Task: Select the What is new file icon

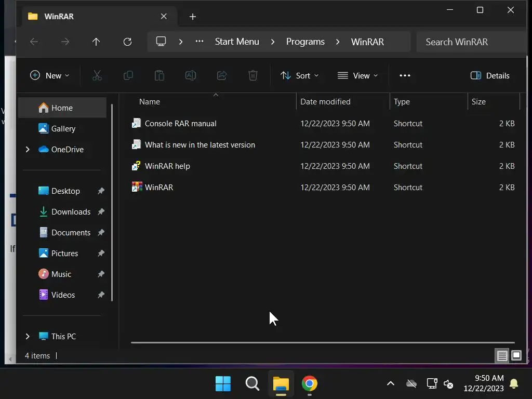Action: (137, 144)
